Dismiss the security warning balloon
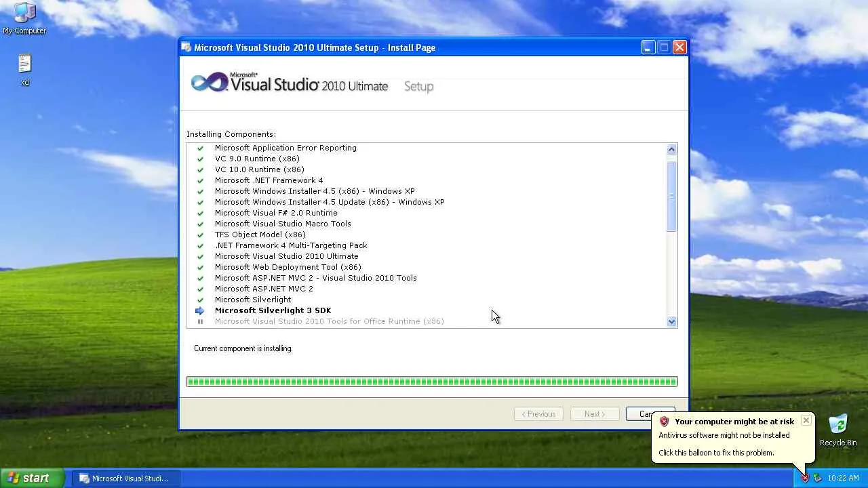 click(806, 420)
